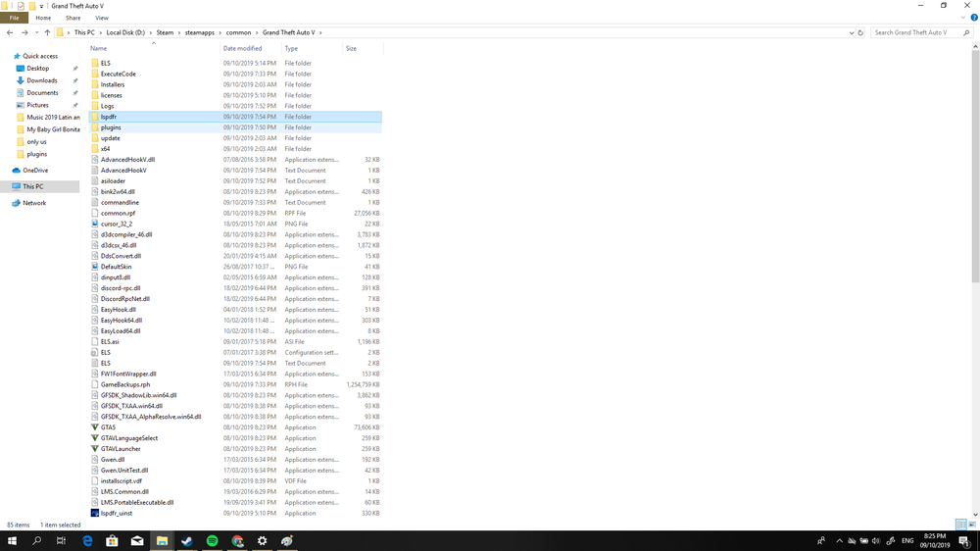Open Chrome from the taskbar

[x=237, y=541]
